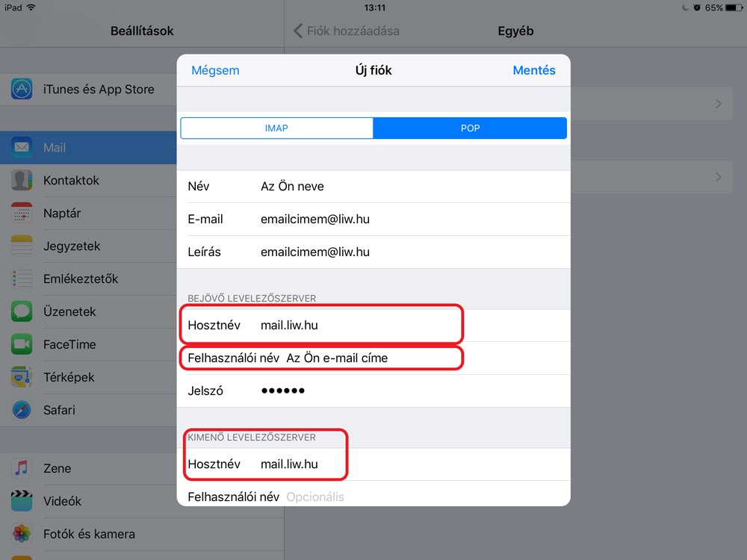Tap the Jelszó password field

(373, 391)
